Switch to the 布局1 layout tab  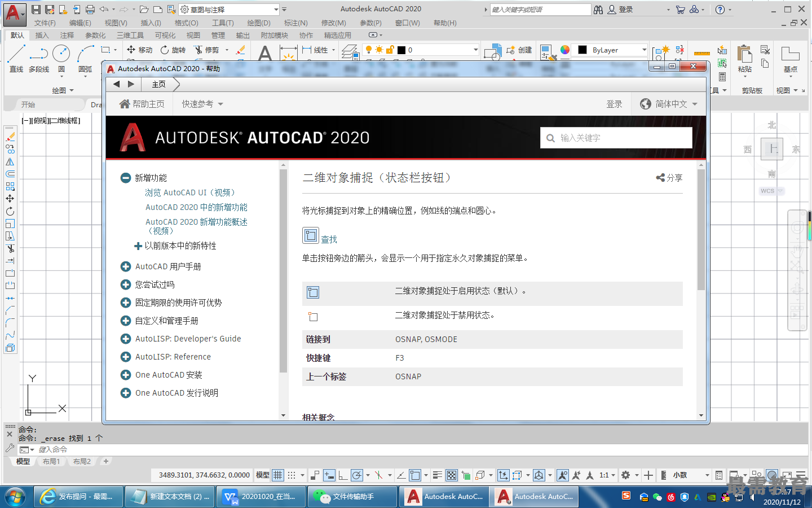(x=51, y=461)
